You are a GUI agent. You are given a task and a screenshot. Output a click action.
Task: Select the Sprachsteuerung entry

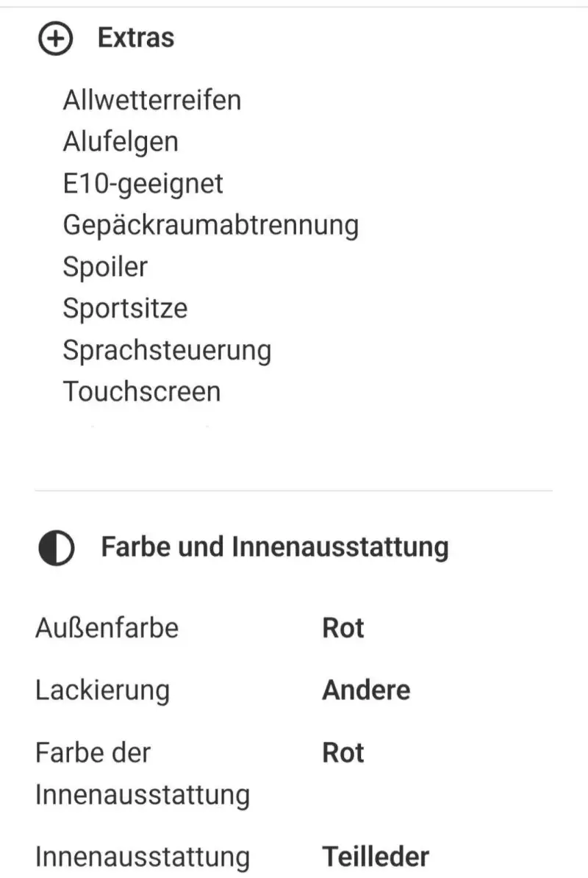point(168,351)
